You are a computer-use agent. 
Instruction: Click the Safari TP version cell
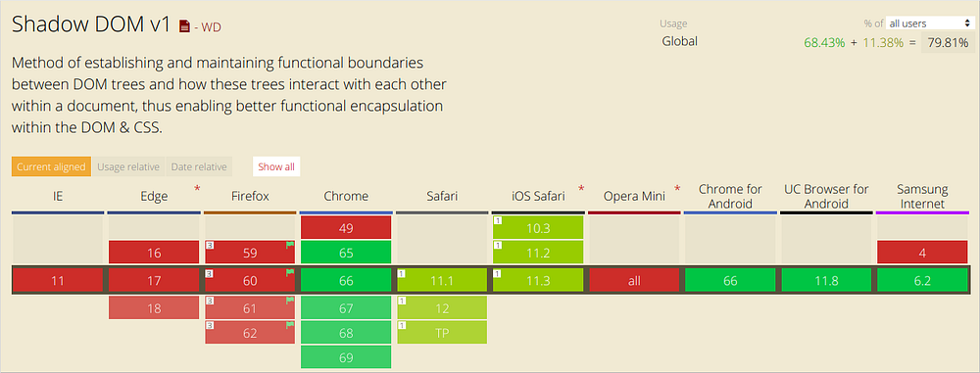442,333
